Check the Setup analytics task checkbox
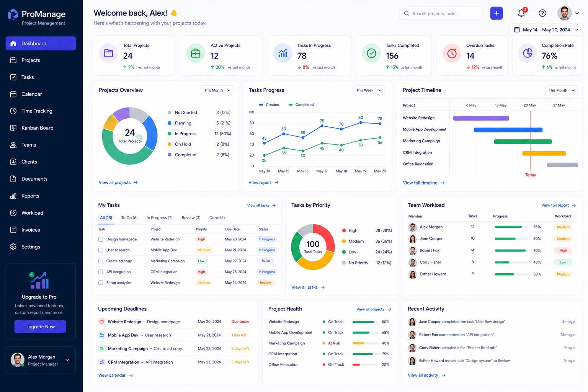588x392 pixels. click(x=101, y=283)
